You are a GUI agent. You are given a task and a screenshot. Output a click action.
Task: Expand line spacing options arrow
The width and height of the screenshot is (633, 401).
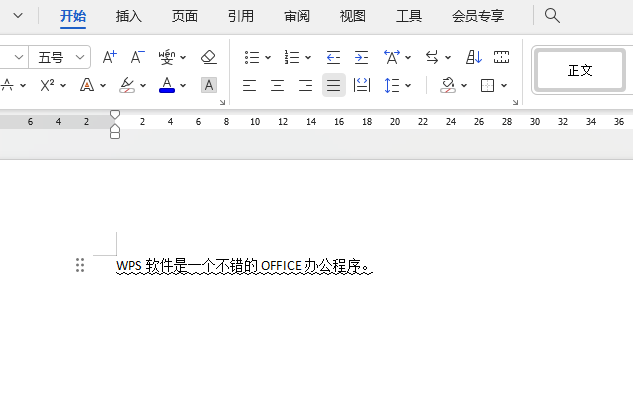click(408, 86)
